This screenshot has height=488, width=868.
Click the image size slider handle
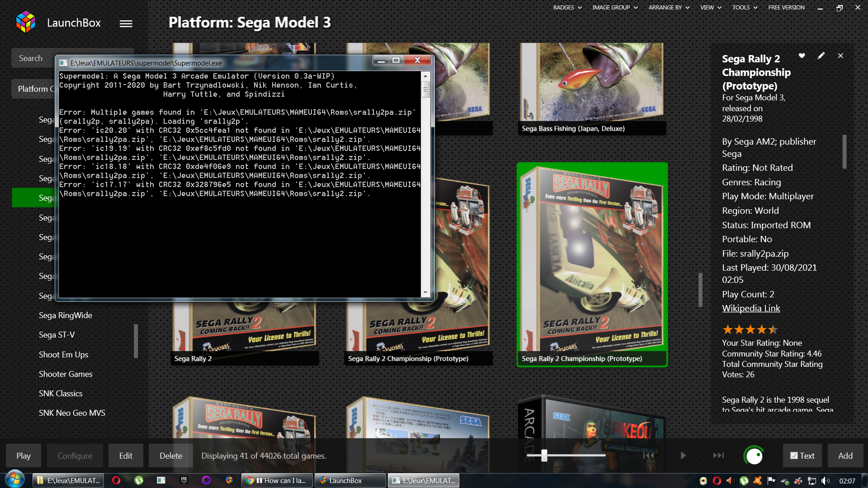544,455
